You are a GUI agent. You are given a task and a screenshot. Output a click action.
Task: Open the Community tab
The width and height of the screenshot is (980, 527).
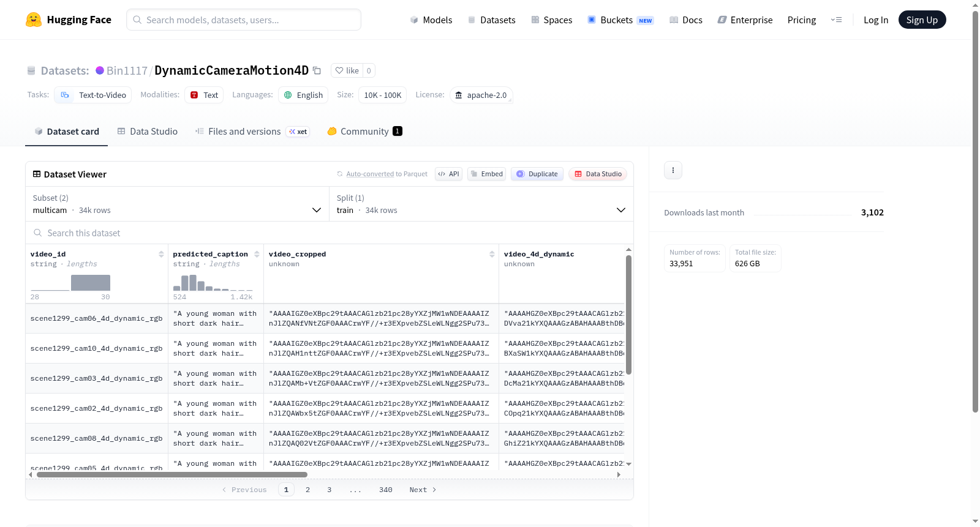tap(364, 131)
